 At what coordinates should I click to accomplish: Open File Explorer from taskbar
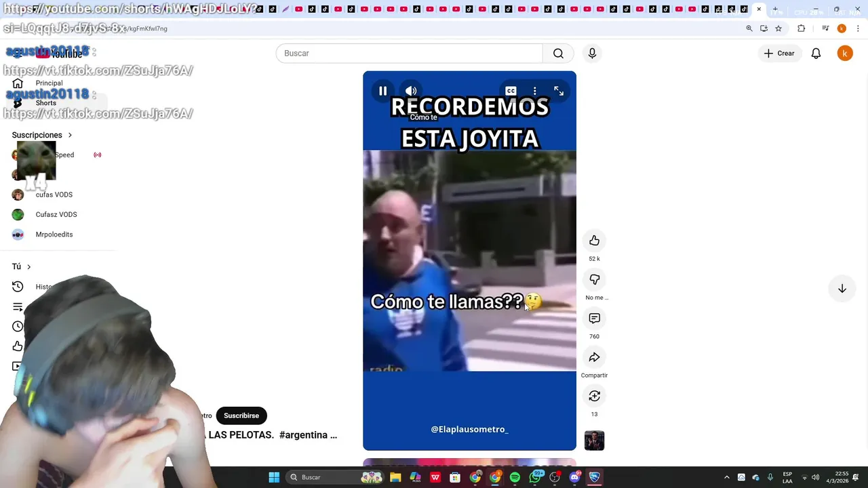pos(395,477)
